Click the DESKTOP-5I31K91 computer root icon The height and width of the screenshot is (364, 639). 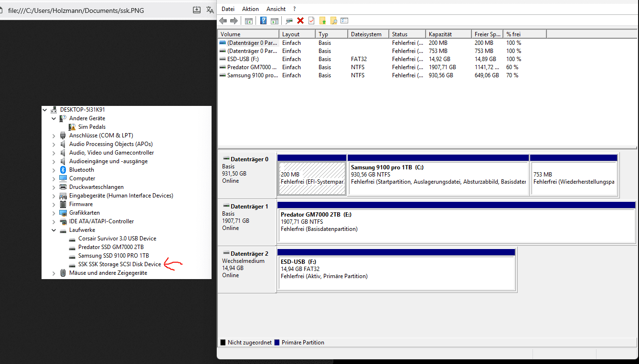click(x=54, y=110)
